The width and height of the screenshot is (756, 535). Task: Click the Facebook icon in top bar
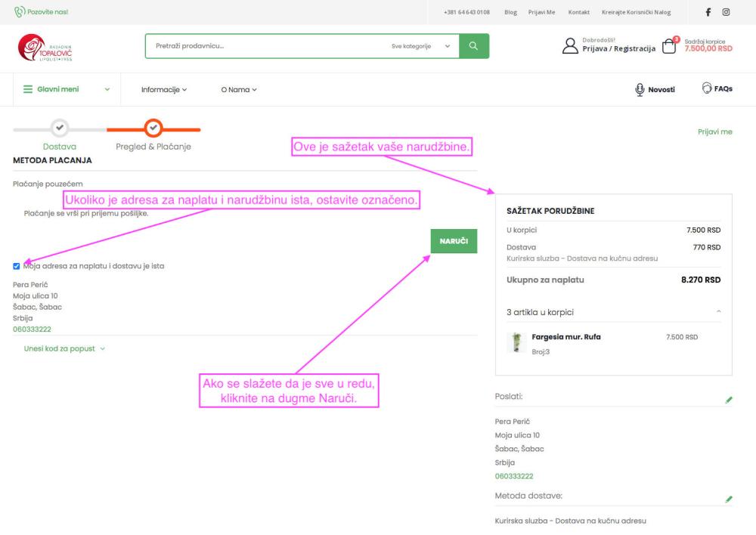(708, 12)
